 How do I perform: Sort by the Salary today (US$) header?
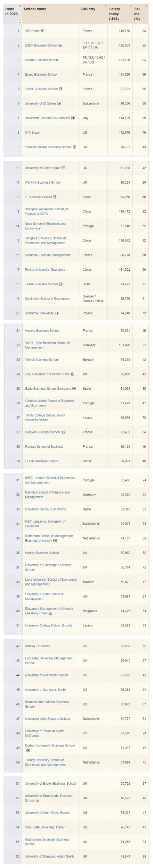[115, 14]
